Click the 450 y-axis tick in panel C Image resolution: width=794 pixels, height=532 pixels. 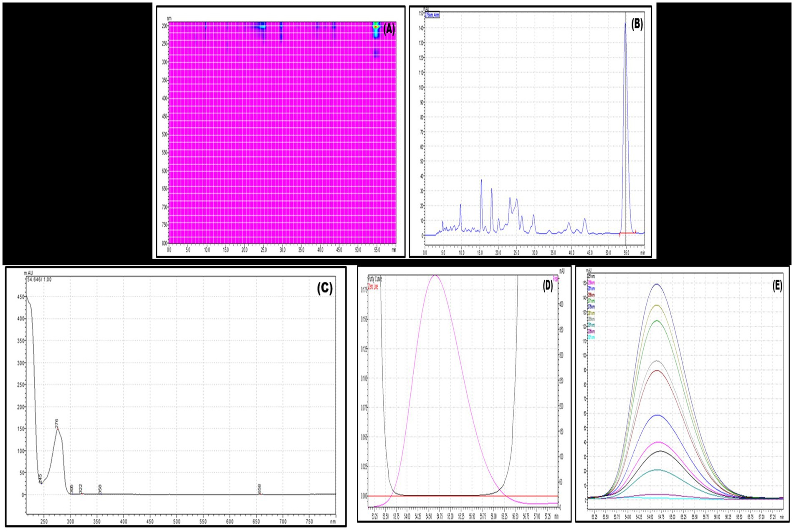pyautogui.click(x=20, y=297)
